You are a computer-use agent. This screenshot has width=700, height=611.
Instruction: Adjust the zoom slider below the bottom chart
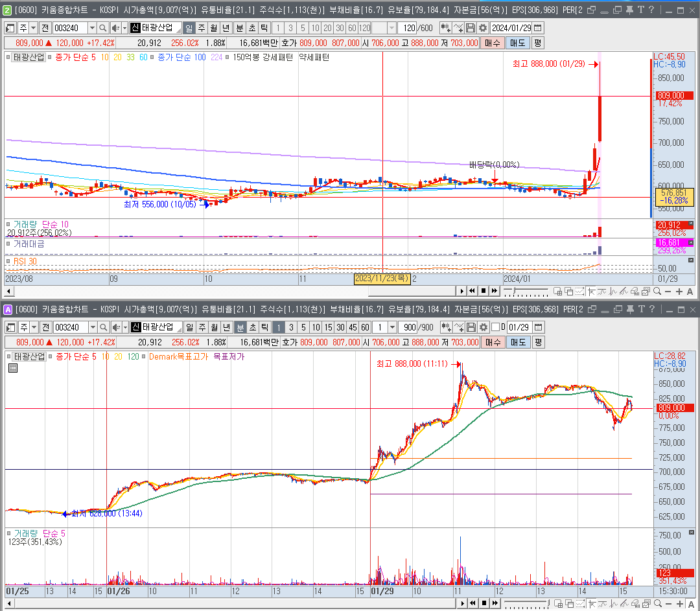pyautogui.click(x=527, y=604)
